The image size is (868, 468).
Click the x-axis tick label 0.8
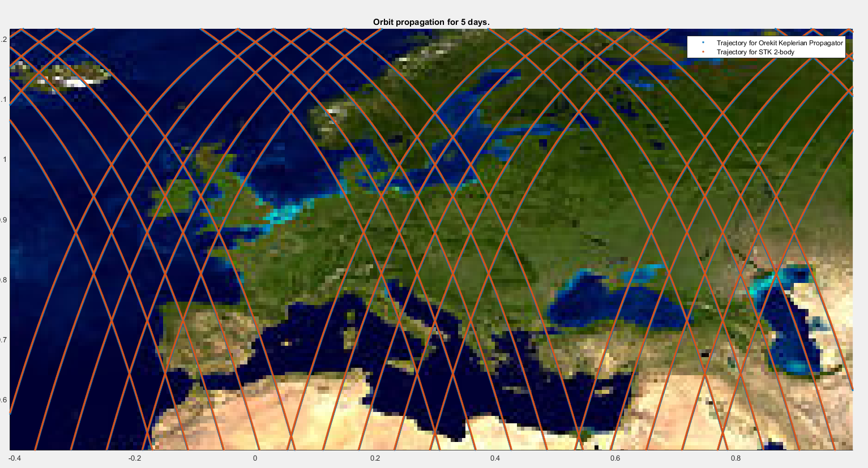[736, 458]
